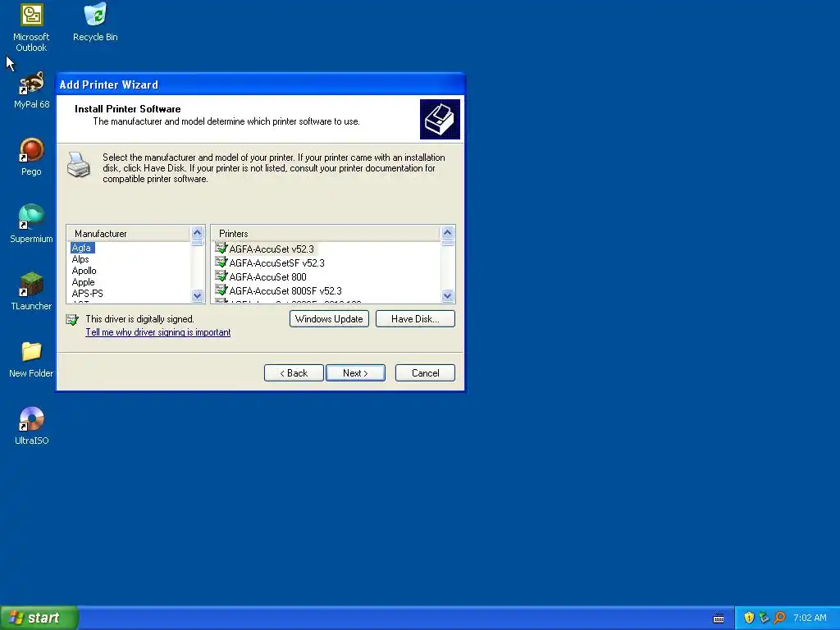Image resolution: width=840 pixels, height=630 pixels.
Task: Click the signed driver icon beside AGFA-AccuSet 800
Action: pyautogui.click(x=221, y=276)
